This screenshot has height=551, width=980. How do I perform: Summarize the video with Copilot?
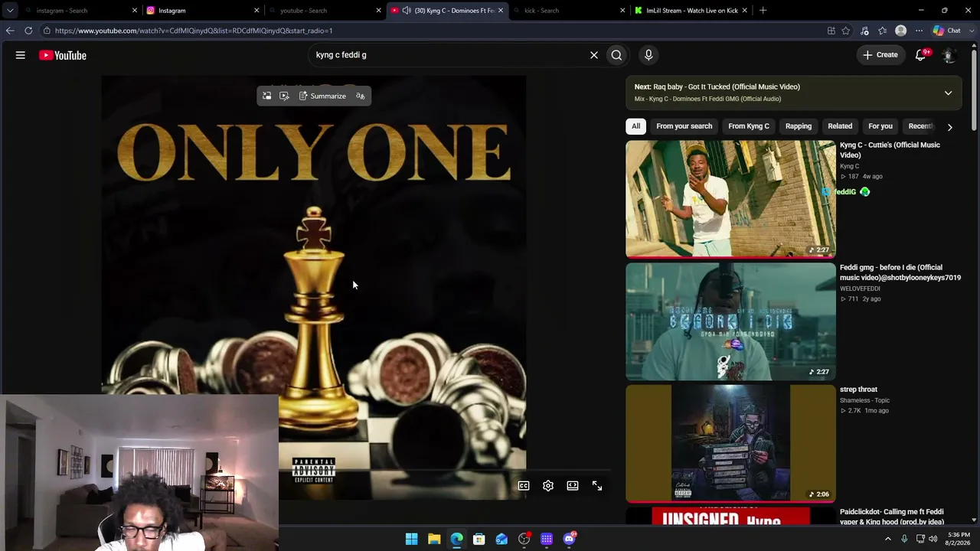tap(322, 96)
